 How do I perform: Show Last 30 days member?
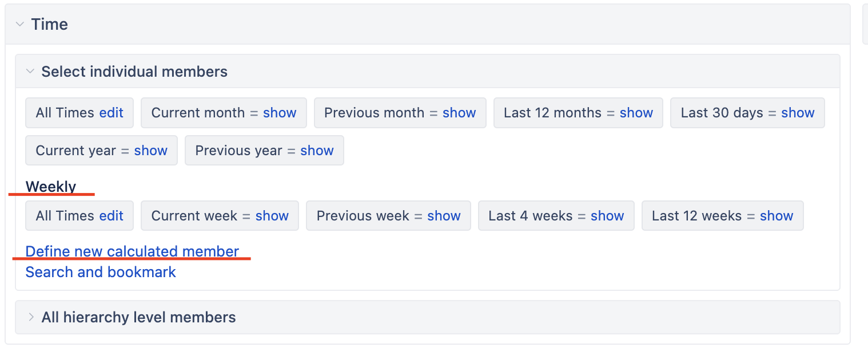coord(798,113)
